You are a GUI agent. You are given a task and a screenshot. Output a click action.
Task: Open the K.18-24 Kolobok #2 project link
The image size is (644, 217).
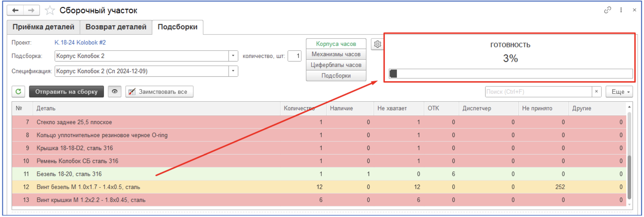tap(80, 43)
